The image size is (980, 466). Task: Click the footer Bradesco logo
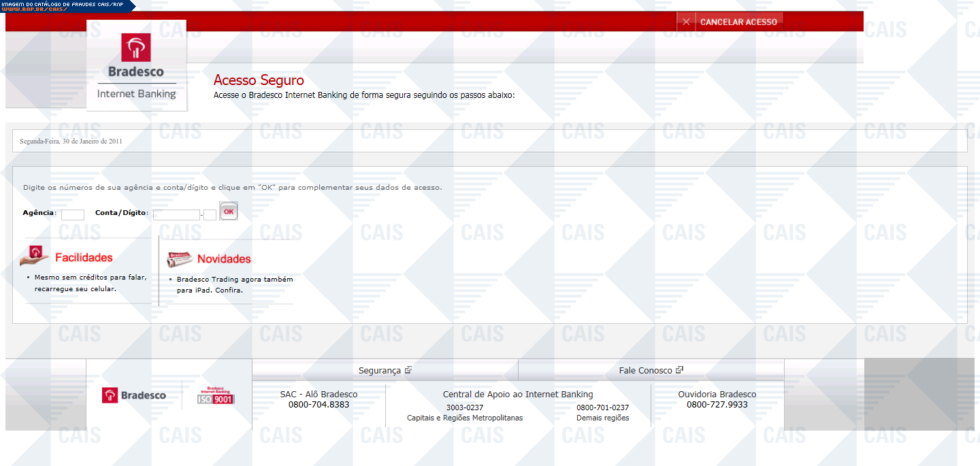coord(134,395)
